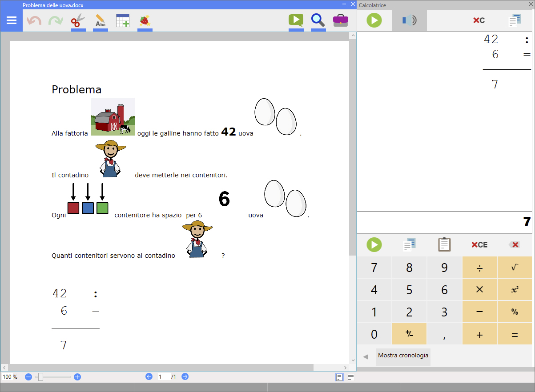Clear all with the red C button
The width and height of the screenshot is (535, 392).
pos(479,20)
